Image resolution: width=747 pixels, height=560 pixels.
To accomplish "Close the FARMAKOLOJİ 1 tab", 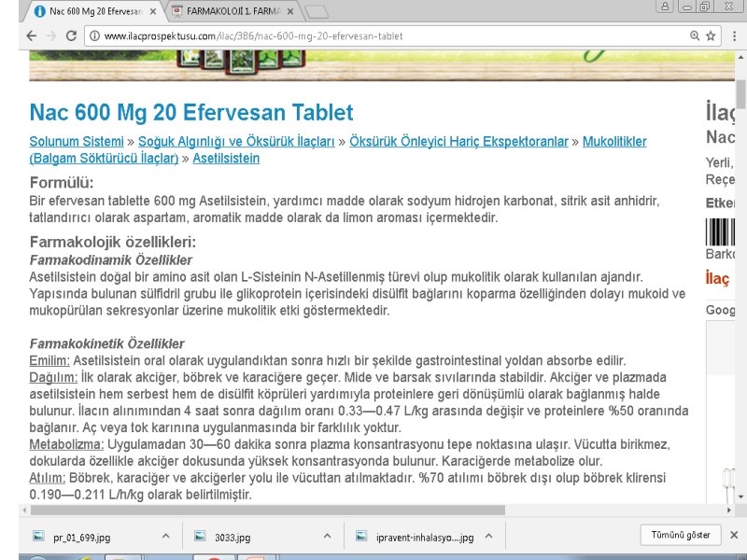I will click(290, 11).
